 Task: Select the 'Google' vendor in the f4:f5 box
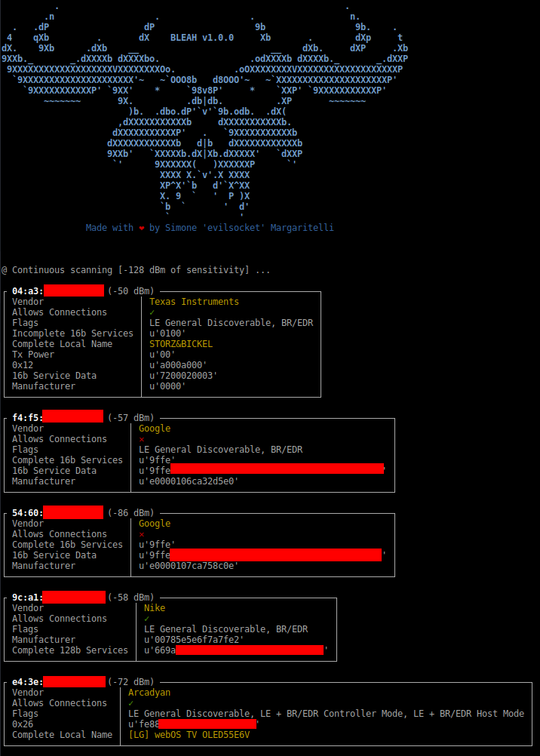[155, 429]
